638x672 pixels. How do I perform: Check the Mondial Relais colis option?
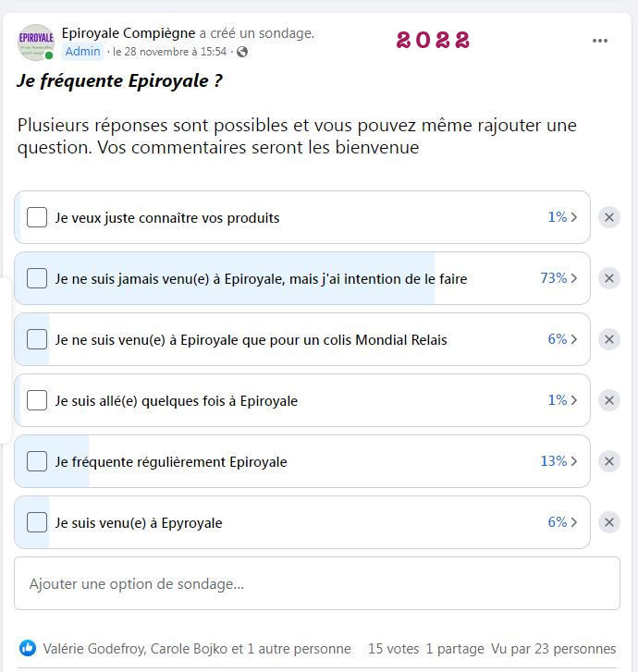pos(37,339)
